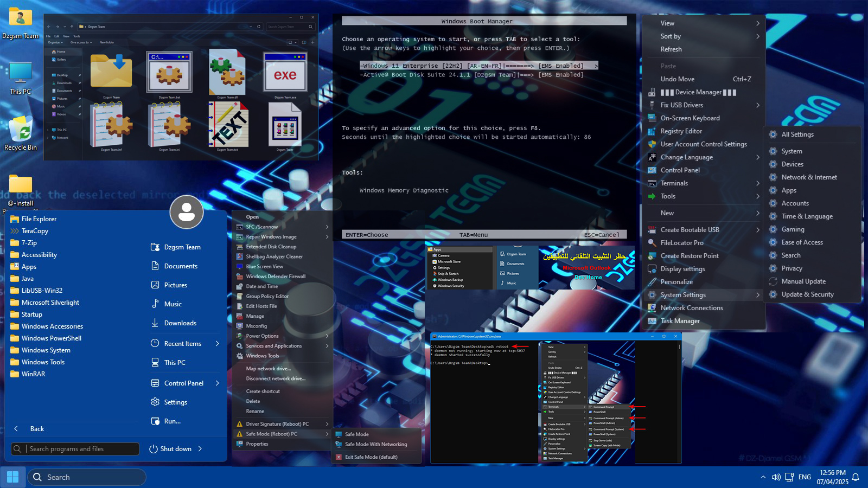Click the volume speaker tray icon
The image size is (868, 488).
(776, 477)
